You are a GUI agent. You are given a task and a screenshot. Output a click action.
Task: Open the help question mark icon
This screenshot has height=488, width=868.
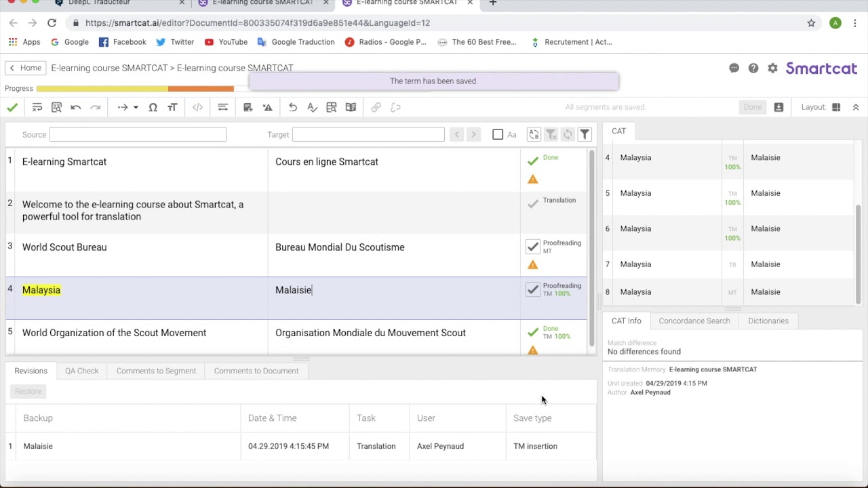click(x=753, y=68)
